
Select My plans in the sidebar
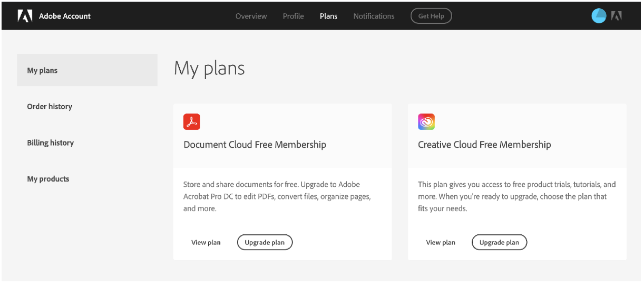pos(42,71)
